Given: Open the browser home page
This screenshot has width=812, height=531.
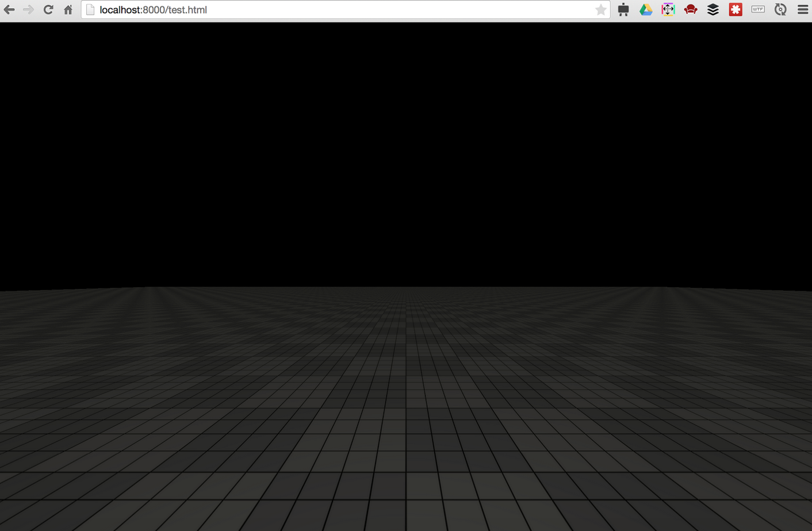Looking at the screenshot, I should coord(68,9).
